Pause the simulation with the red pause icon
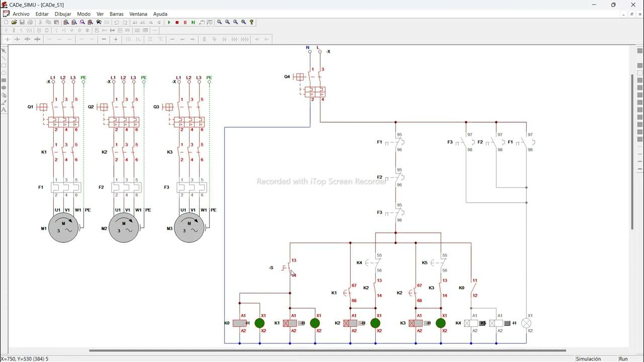This screenshot has height=362, width=644. click(x=185, y=22)
